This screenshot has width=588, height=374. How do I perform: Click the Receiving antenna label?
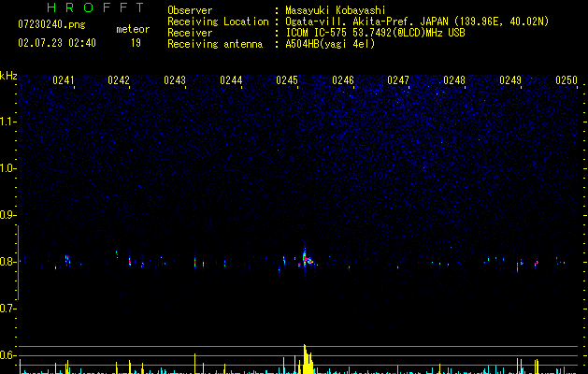click(215, 44)
